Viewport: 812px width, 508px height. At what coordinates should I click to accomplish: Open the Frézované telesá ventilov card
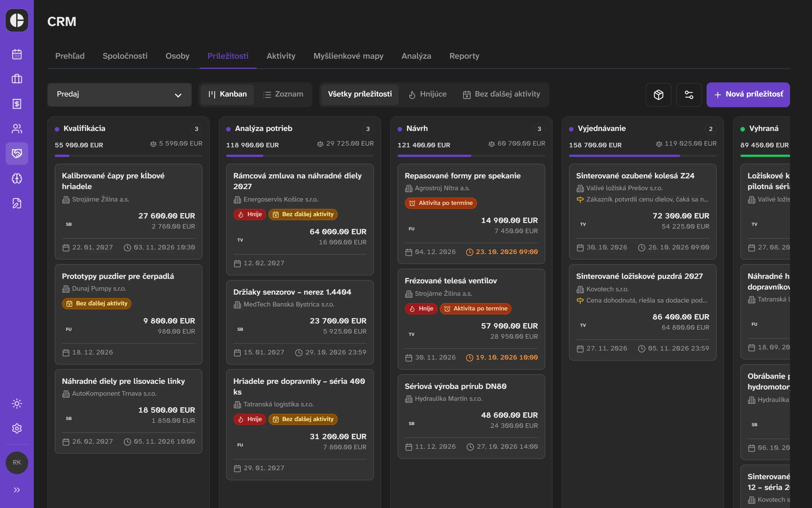[x=471, y=319]
